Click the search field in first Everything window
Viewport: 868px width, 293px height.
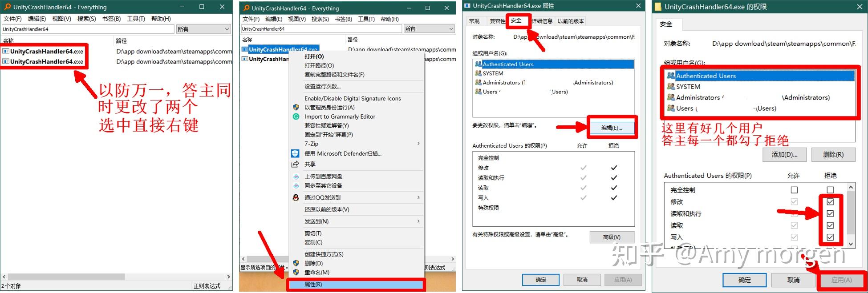88,29
